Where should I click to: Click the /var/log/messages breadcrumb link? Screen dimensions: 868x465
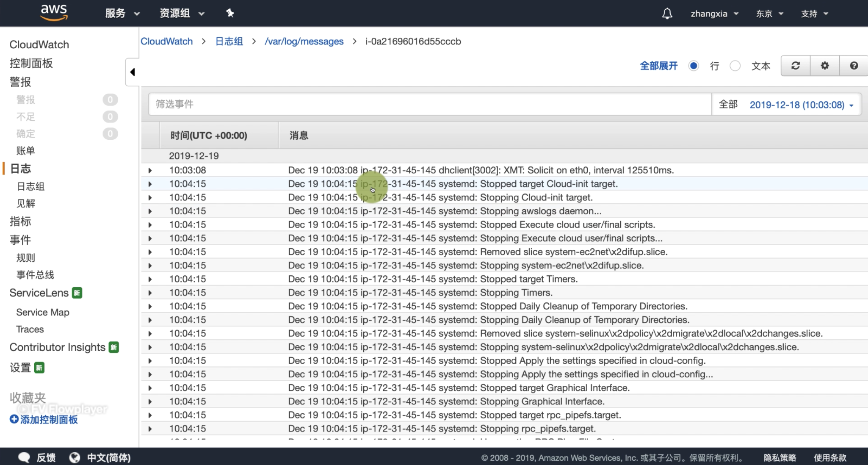point(304,41)
